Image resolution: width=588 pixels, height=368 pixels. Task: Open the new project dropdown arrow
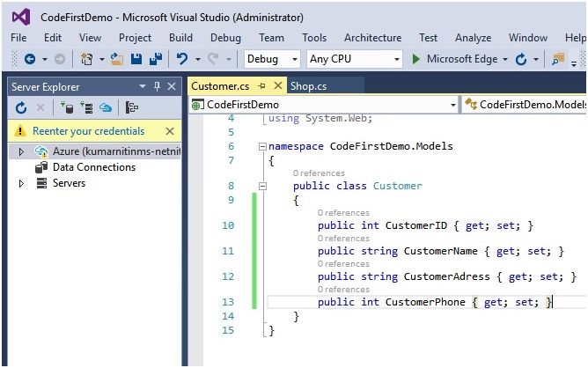click(101, 59)
